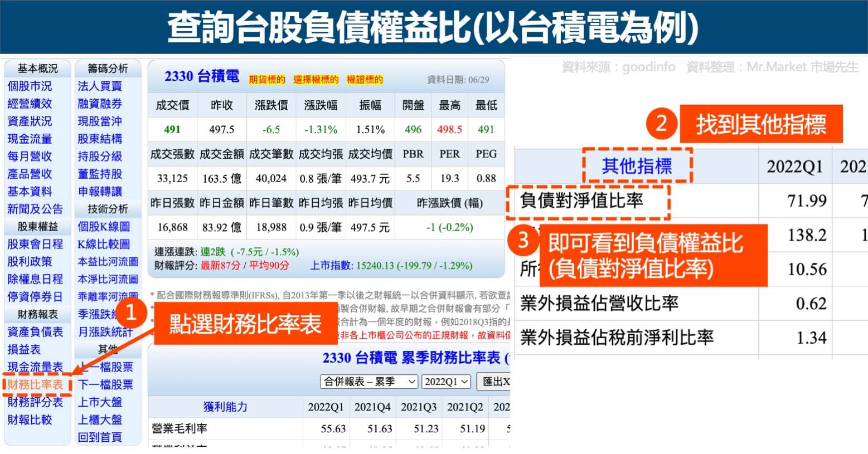The width and height of the screenshot is (868, 454).
Task: Open 合併報表 – 累季 dropdown
Action: pyautogui.click(x=369, y=382)
